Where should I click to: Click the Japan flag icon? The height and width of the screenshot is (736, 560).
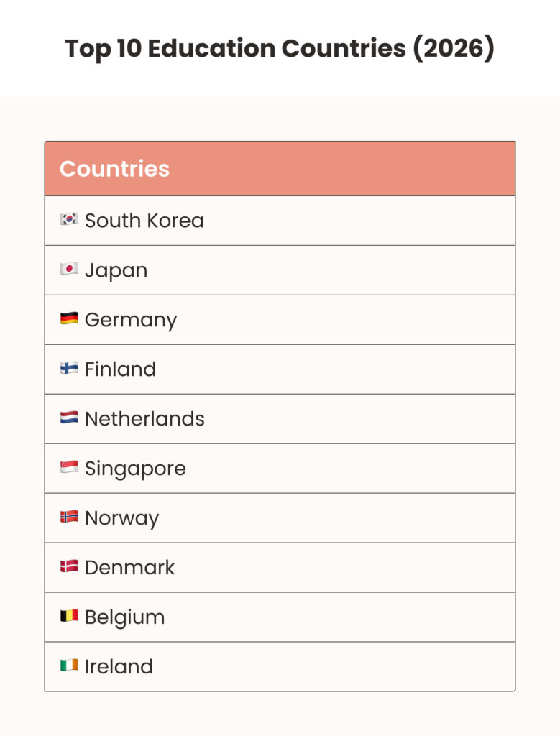(x=69, y=269)
